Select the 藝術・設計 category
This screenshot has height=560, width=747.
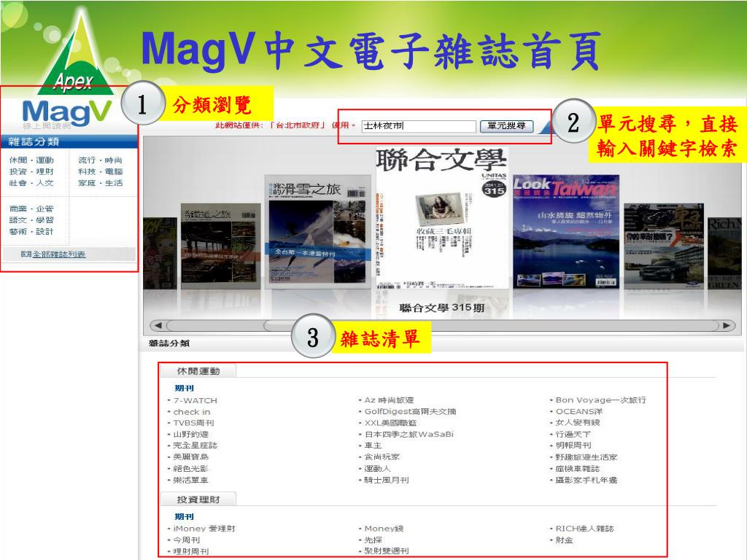[31, 231]
